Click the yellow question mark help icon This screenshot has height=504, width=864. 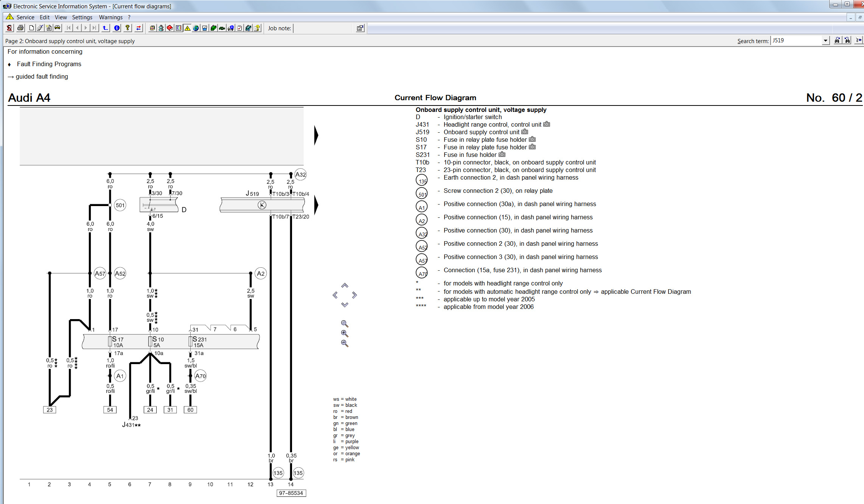pos(127,28)
